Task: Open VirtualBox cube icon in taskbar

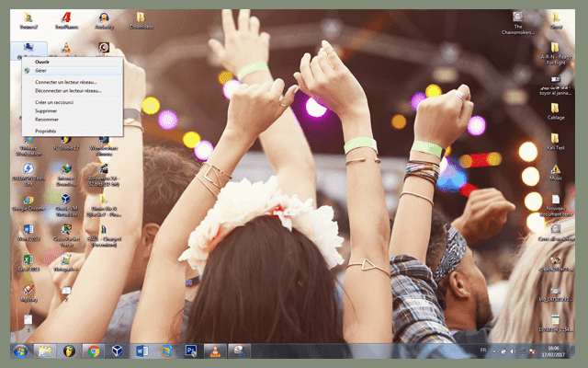Action: (118, 351)
